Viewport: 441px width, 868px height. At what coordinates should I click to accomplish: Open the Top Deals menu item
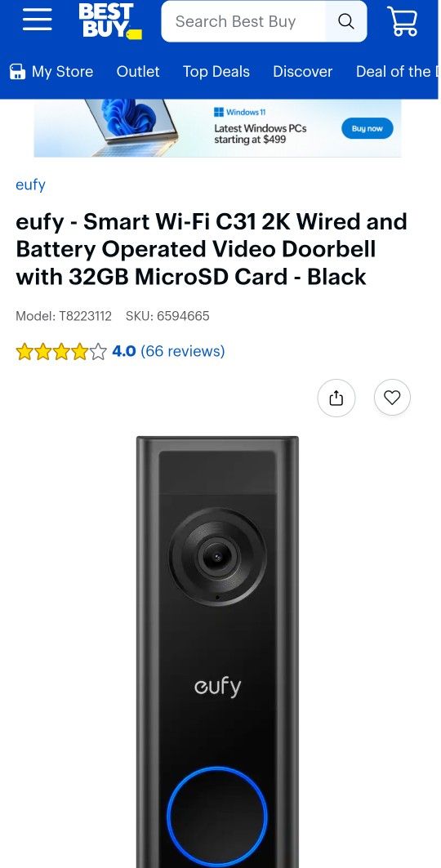click(x=216, y=71)
